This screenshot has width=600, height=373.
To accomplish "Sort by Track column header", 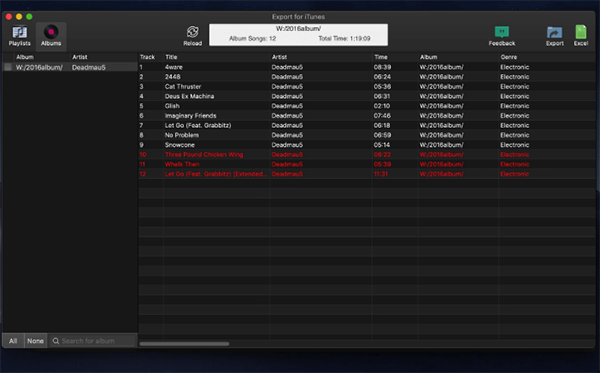I will point(147,57).
